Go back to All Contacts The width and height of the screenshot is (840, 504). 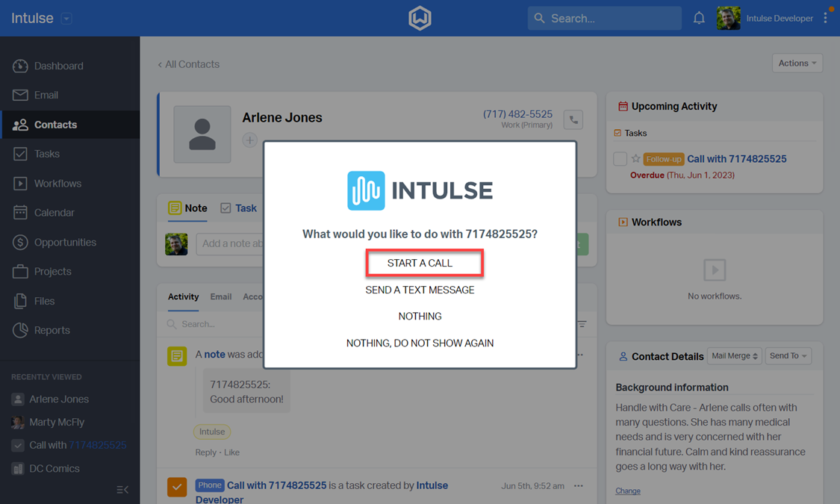188,64
